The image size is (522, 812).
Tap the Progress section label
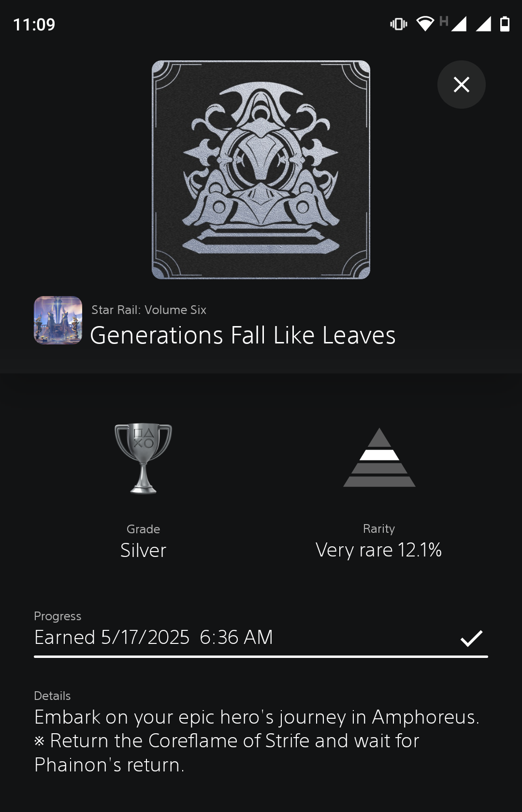tap(58, 616)
